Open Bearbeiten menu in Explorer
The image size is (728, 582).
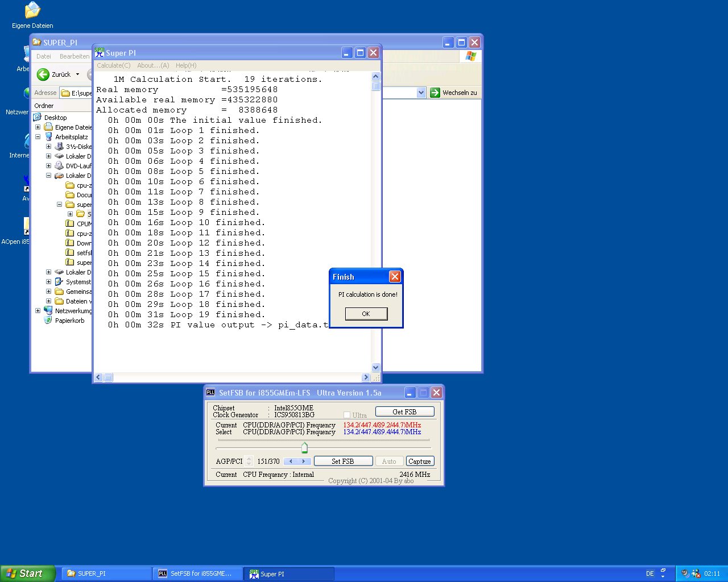(x=75, y=56)
